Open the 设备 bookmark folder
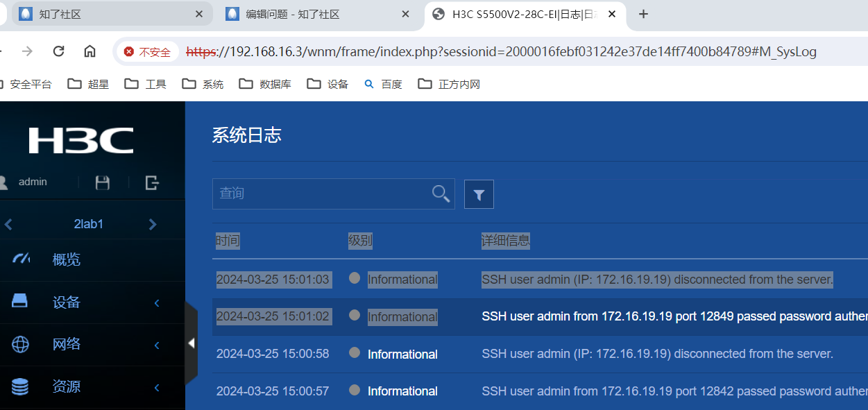Image resolution: width=868 pixels, height=410 pixels. tap(327, 84)
